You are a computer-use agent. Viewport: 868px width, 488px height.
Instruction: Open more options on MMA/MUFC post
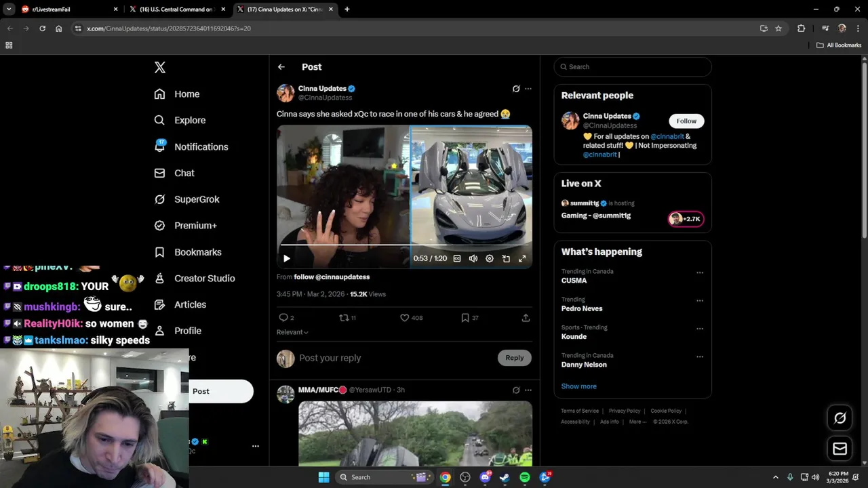click(x=528, y=390)
